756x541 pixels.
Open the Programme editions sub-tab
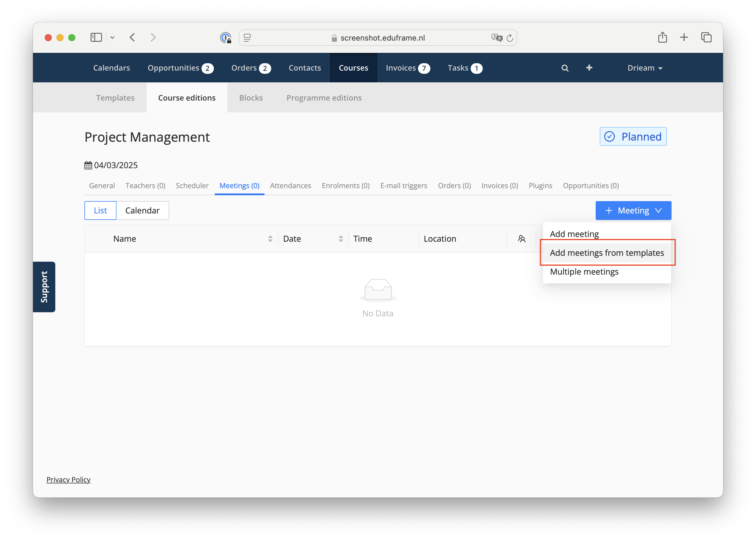click(x=324, y=98)
